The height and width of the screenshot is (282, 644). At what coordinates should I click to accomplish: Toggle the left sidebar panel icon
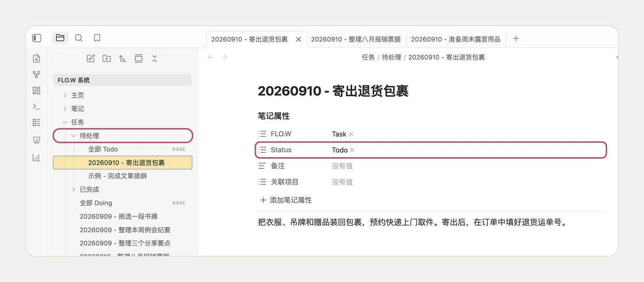tap(37, 38)
